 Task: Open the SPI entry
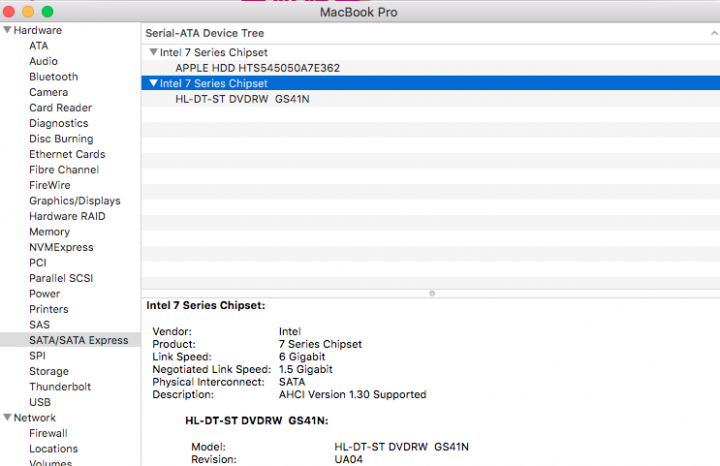point(37,356)
